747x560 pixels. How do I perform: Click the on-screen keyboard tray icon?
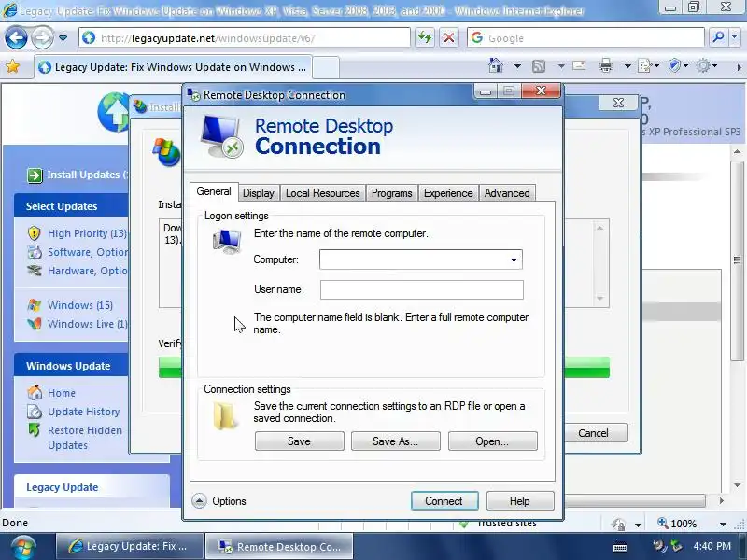(x=620, y=547)
